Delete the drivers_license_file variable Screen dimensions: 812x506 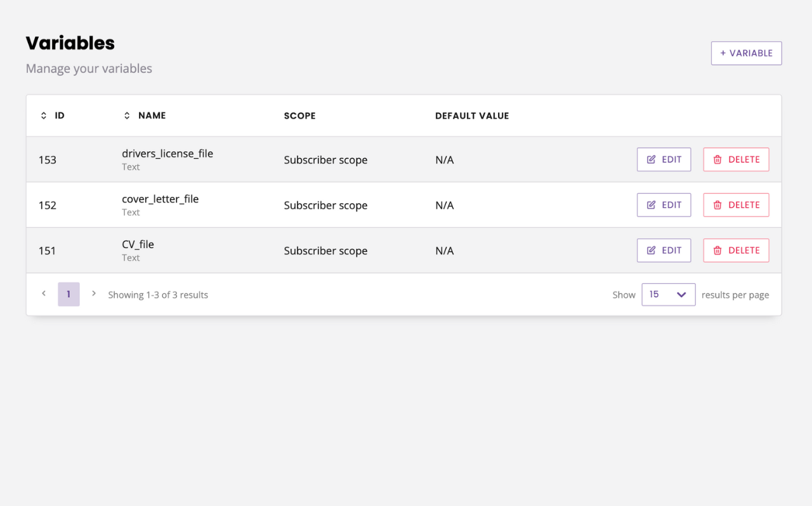[736, 160]
